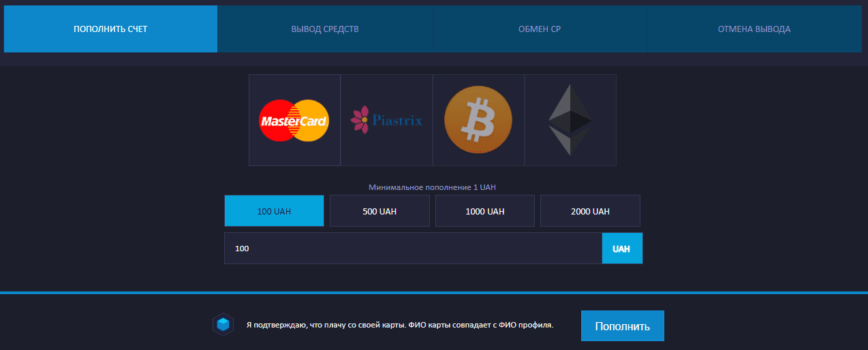Click the blue horizontal divider bar
Screen dimensions: 868x350
[434, 293]
